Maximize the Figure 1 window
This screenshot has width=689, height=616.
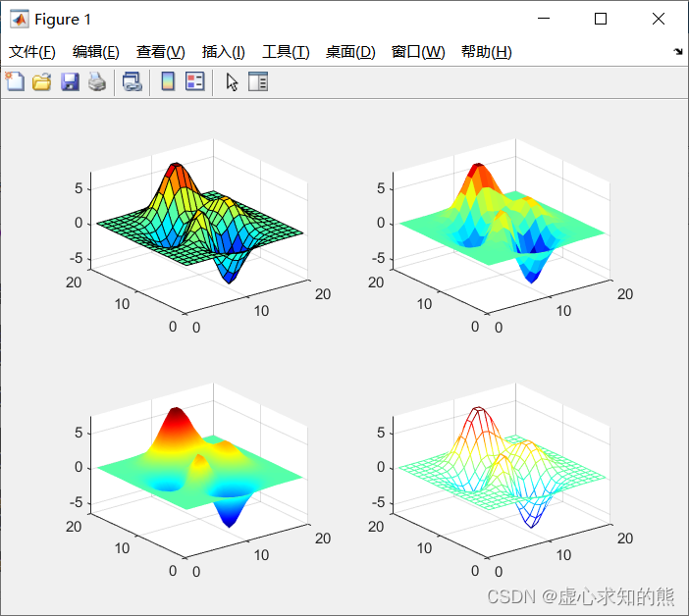[601, 19]
